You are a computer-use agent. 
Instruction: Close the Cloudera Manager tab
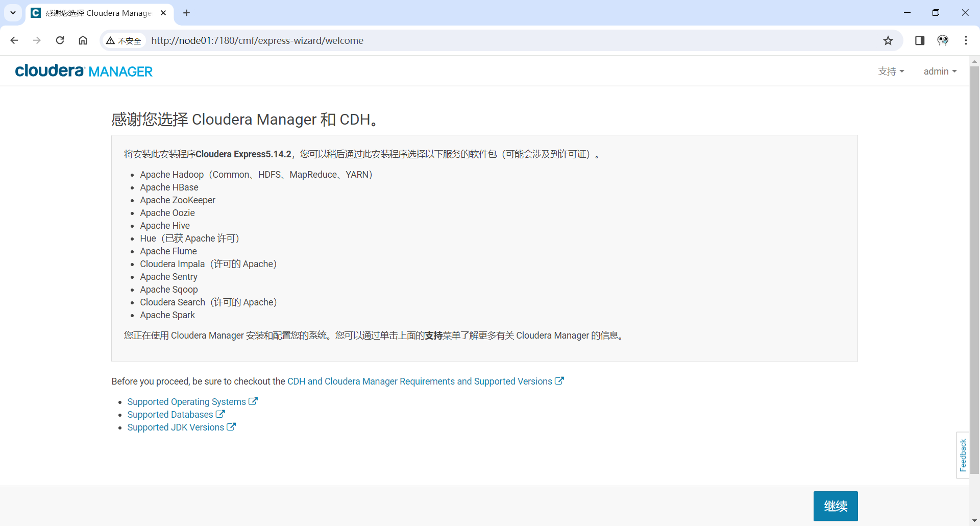click(x=163, y=13)
